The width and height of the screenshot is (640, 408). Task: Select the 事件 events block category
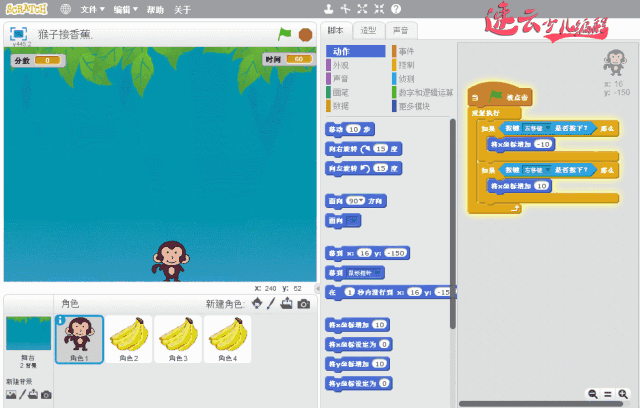pos(406,51)
